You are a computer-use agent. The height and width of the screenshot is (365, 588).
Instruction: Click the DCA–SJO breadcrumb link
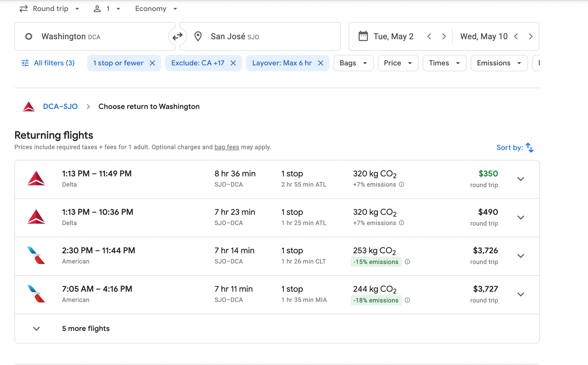60,106
